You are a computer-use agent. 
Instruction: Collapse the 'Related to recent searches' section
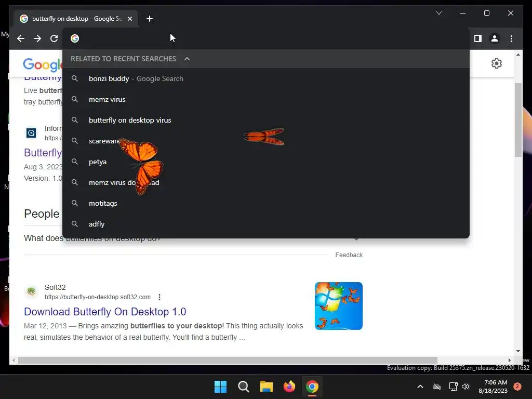(x=187, y=59)
